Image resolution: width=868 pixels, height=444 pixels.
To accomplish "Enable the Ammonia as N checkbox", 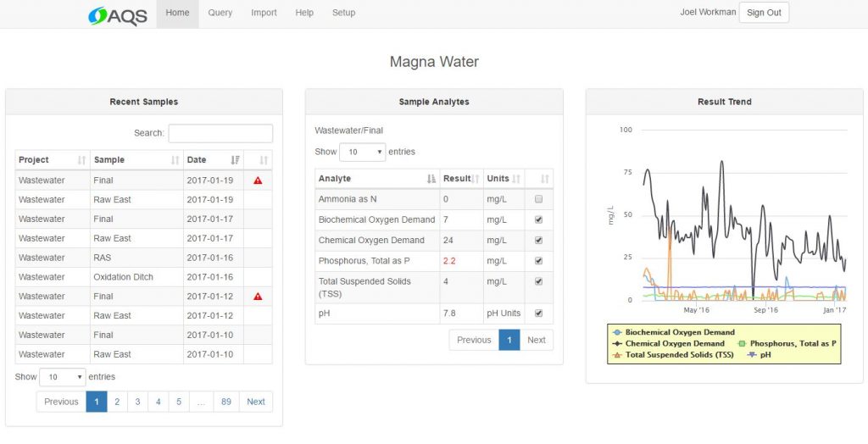I will 538,199.
